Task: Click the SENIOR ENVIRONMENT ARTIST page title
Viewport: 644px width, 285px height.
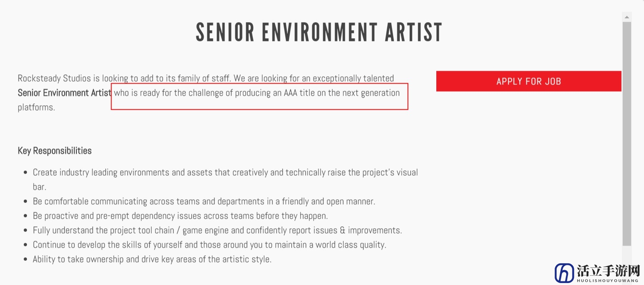Action: 319,33
